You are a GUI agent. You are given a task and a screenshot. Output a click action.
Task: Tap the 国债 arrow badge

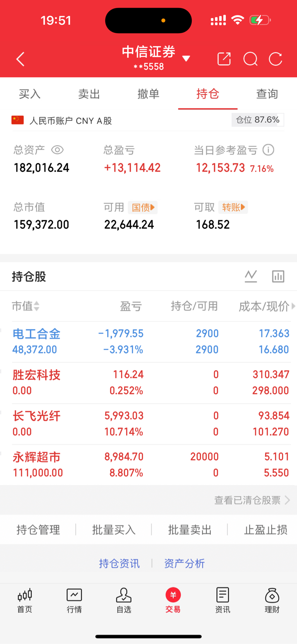coord(142,207)
